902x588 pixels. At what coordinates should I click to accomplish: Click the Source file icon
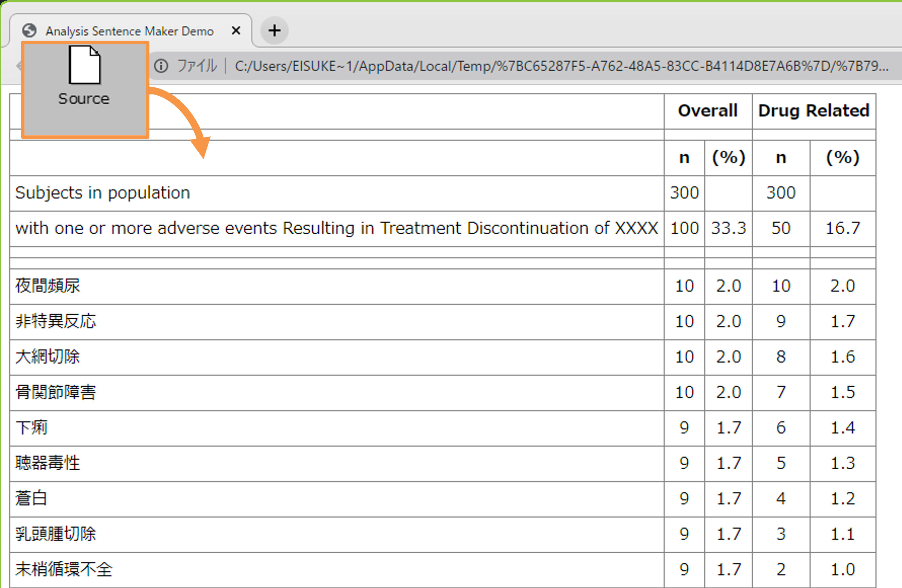tap(84, 66)
